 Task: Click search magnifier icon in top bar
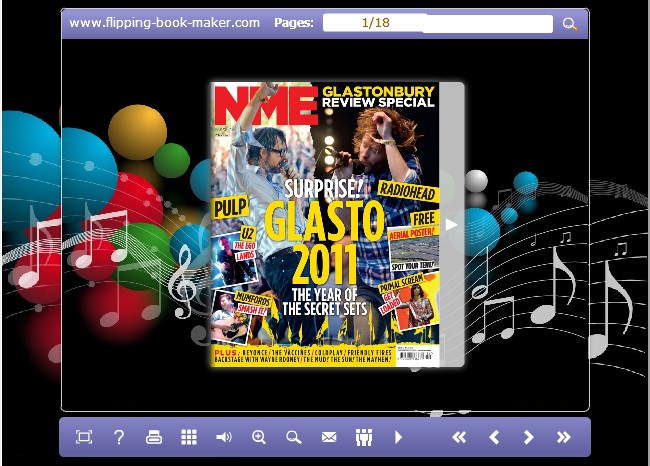tap(570, 24)
